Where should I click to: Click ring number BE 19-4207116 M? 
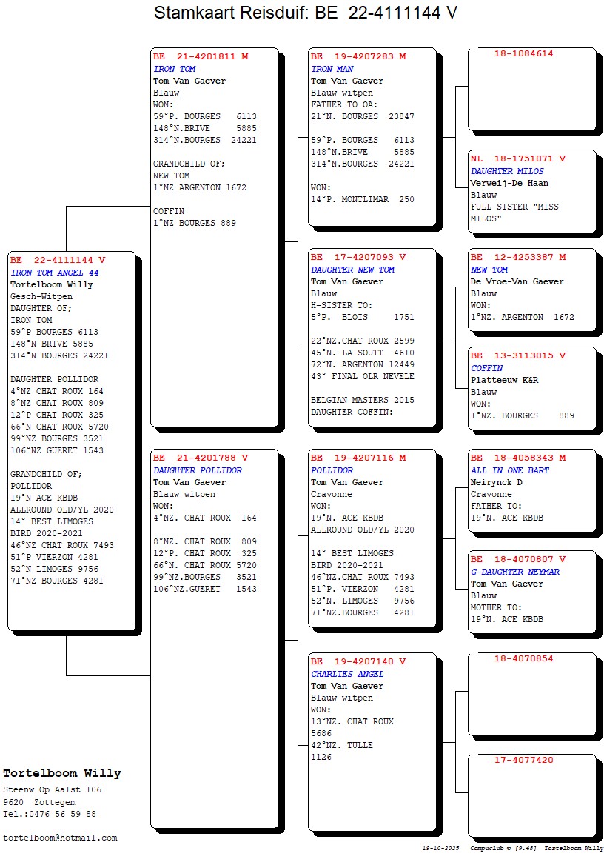pyautogui.click(x=358, y=458)
